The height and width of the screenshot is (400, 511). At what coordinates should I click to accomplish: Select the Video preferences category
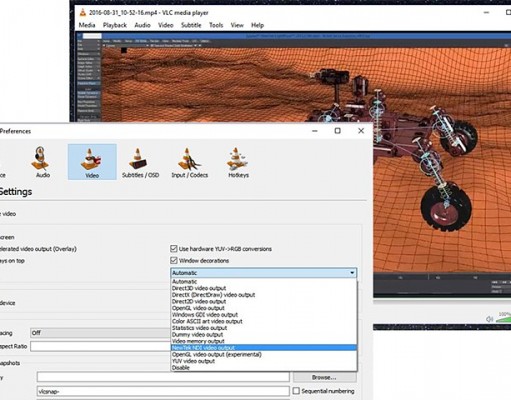92,162
